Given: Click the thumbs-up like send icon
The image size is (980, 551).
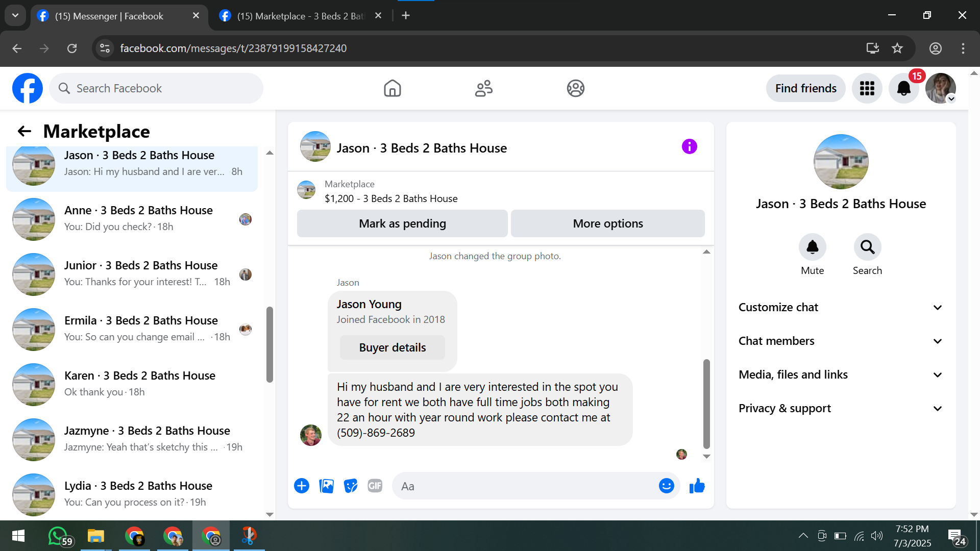Looking at the screenshot, I should (697, 486).
